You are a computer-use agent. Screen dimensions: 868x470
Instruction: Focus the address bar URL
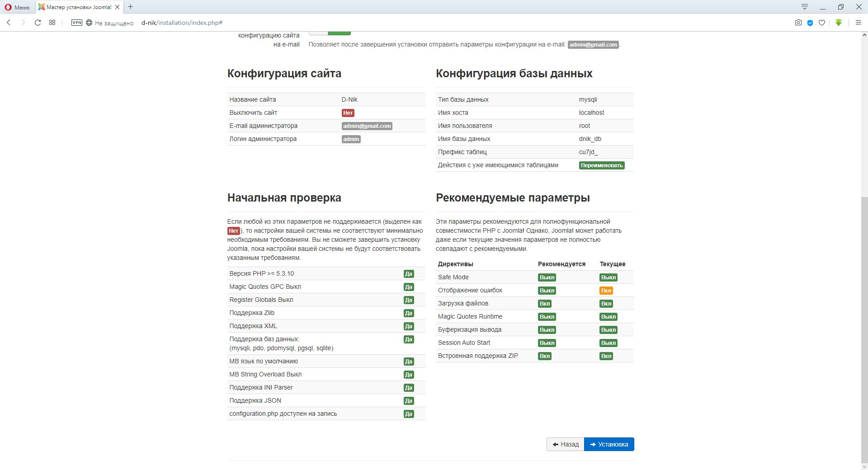182,23
